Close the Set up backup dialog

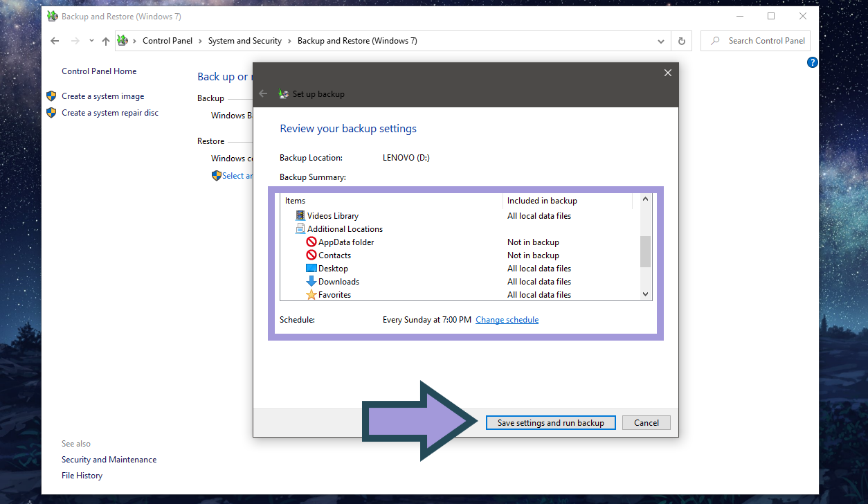(x=667, y=73)
